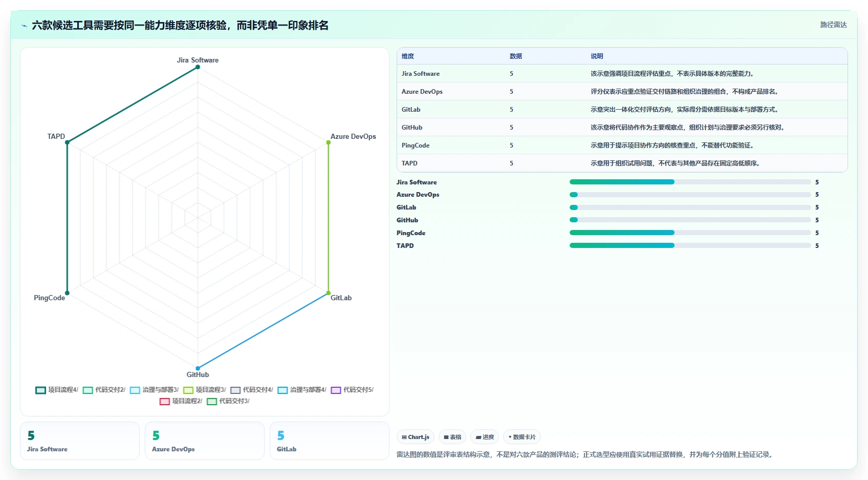Toggle the 项目流程3/ legend entry
The height and width of the screenshot is (480, 868).
(x=205, y=390)
